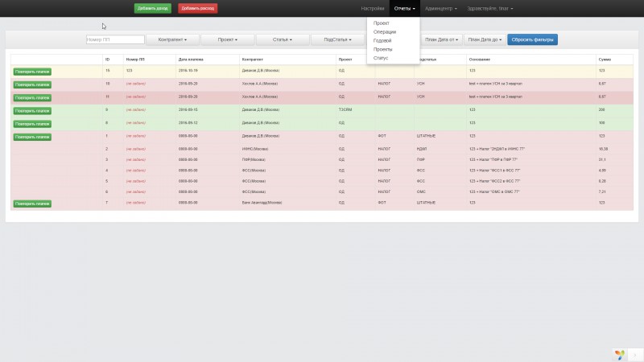644x362 pixels.
Task: Click Повторить платеж in row ID 10
Action: point(32,84)
